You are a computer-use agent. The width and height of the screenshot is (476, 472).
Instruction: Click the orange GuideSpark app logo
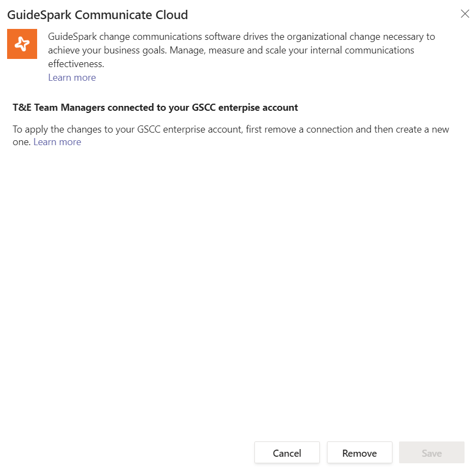[x=22, y=44]
